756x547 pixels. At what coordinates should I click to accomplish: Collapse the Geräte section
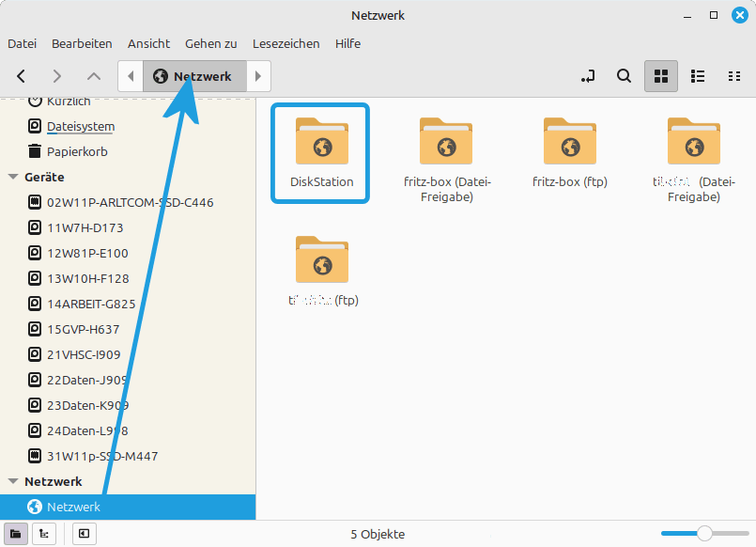coord(13,176)
